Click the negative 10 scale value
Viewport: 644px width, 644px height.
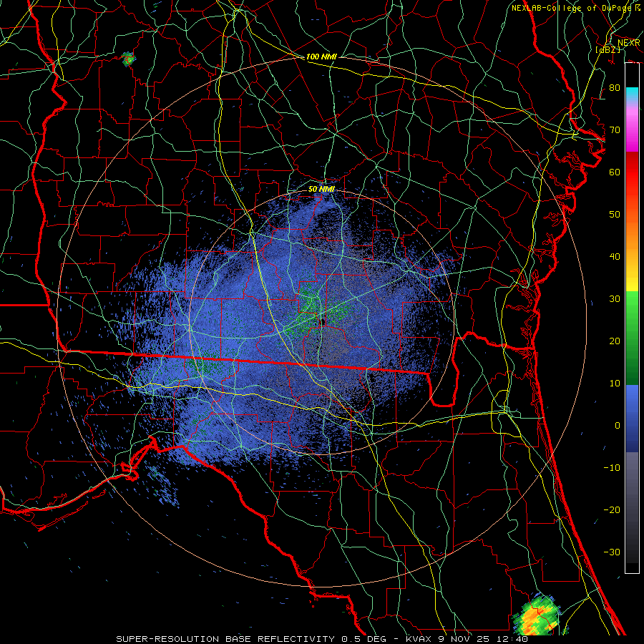click(x=612, y=467)
